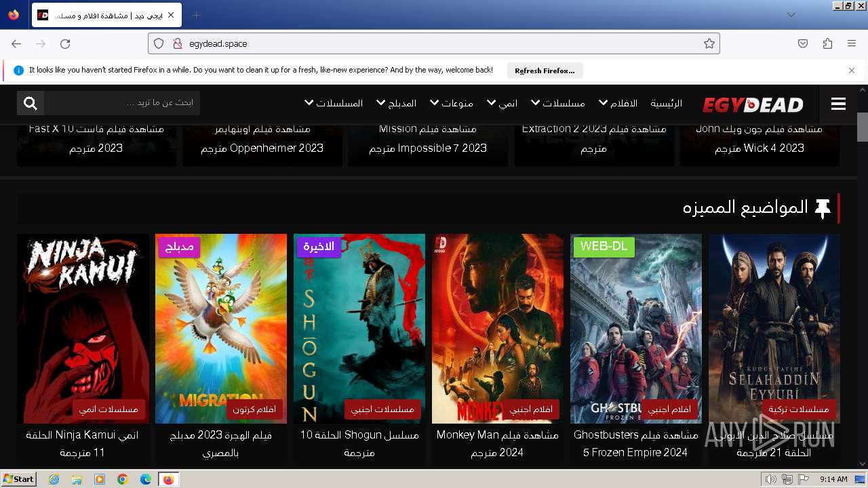This screenshot has width=868, height=488.
Task: Focus the site search input field
Action: tap(122, 103)
